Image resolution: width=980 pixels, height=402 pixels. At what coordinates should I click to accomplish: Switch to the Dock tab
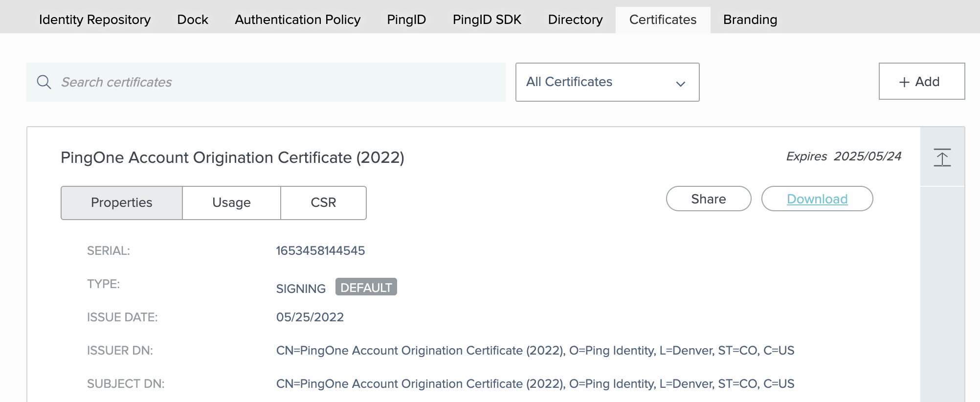click(x=193, y=20)
